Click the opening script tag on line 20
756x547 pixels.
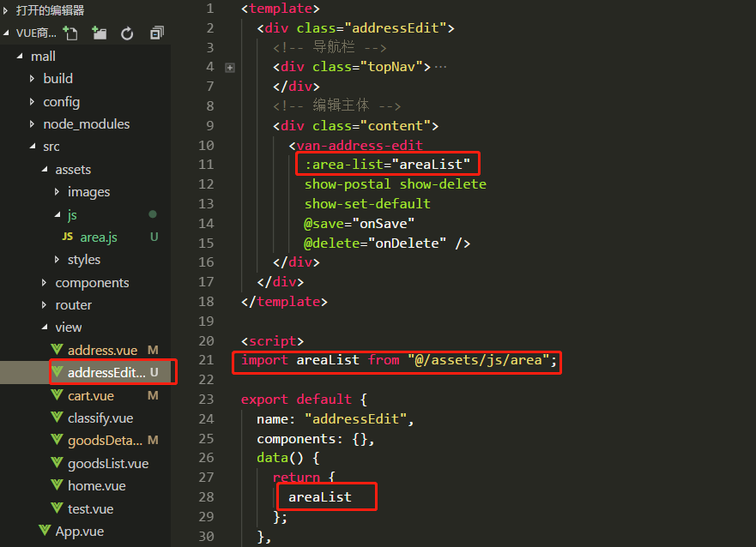tap(272, 341)
